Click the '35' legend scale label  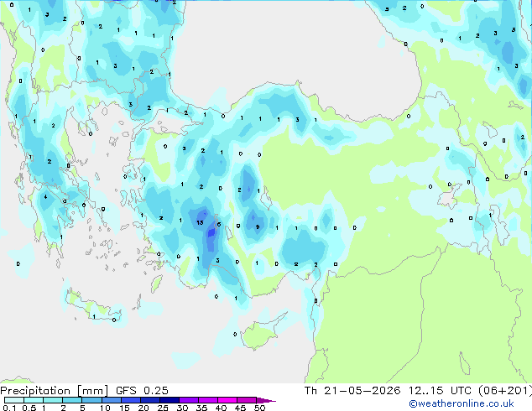(x=201, y=408)
